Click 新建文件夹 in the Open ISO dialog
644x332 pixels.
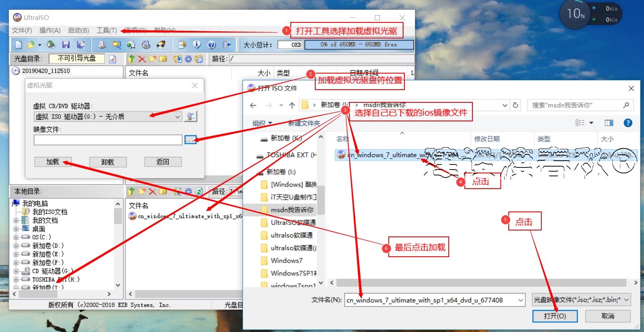[304, 123]
